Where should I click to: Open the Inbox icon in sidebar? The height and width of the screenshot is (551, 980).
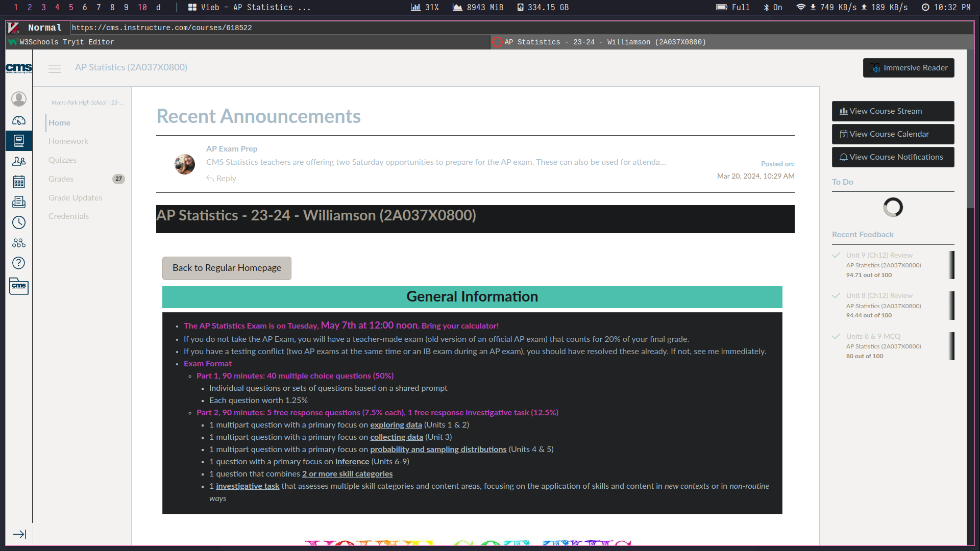point(19,202)
